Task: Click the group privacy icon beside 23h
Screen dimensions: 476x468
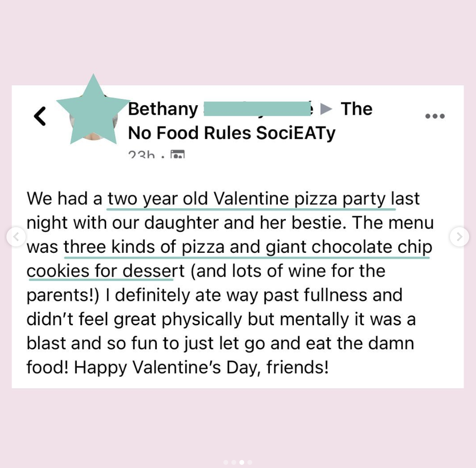Action: point(178,154)
